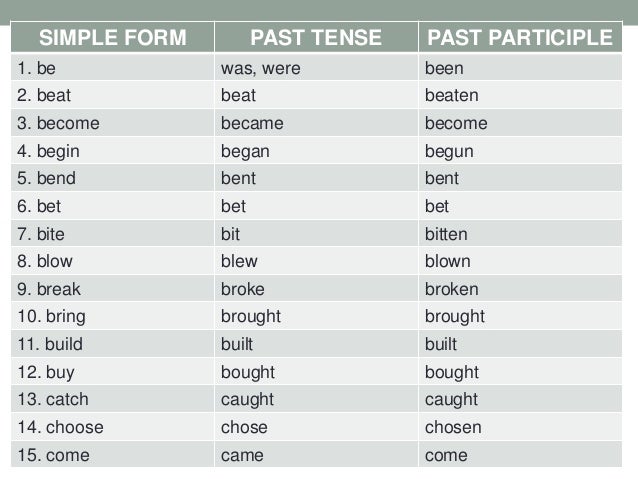Select the '14. choose' cell

[113, 427]
